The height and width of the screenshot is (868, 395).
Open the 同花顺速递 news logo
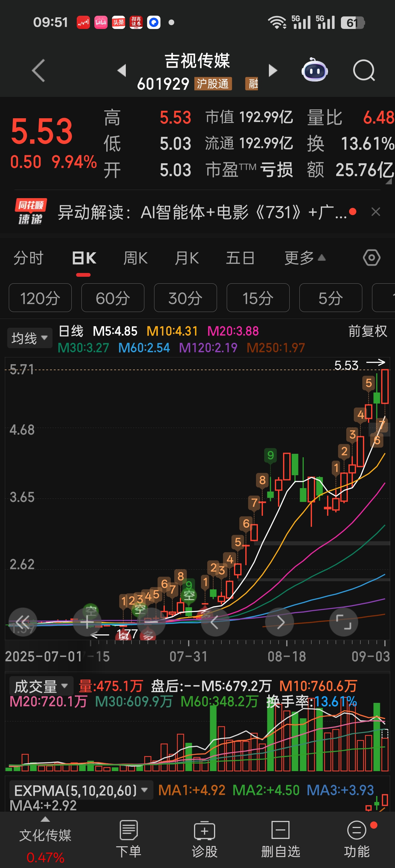click(30, 212)
